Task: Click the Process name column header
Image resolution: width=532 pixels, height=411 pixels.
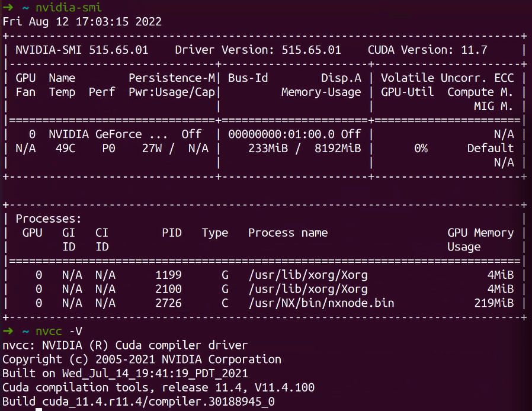Action: [x=288, y=233]
